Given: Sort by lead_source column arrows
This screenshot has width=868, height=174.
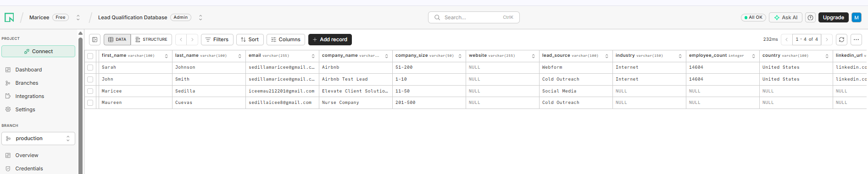Looking at the screenshot, I should [x=606, y=56].
